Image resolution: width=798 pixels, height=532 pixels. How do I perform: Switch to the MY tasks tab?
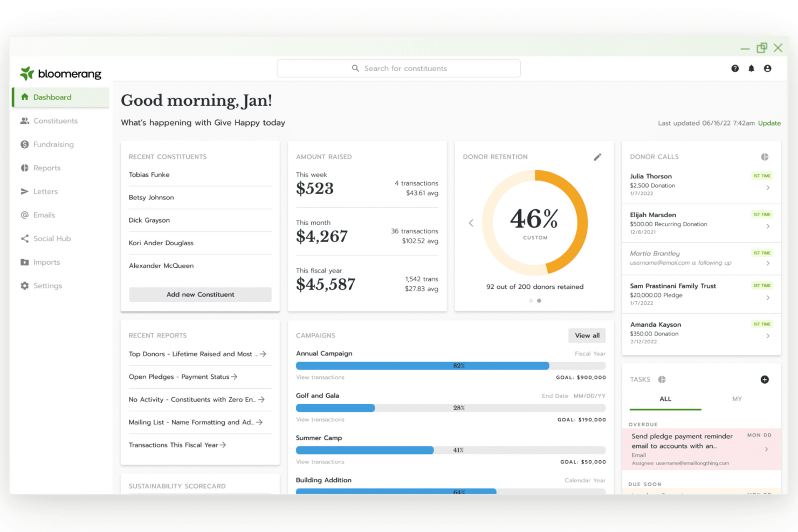point(737,399)
